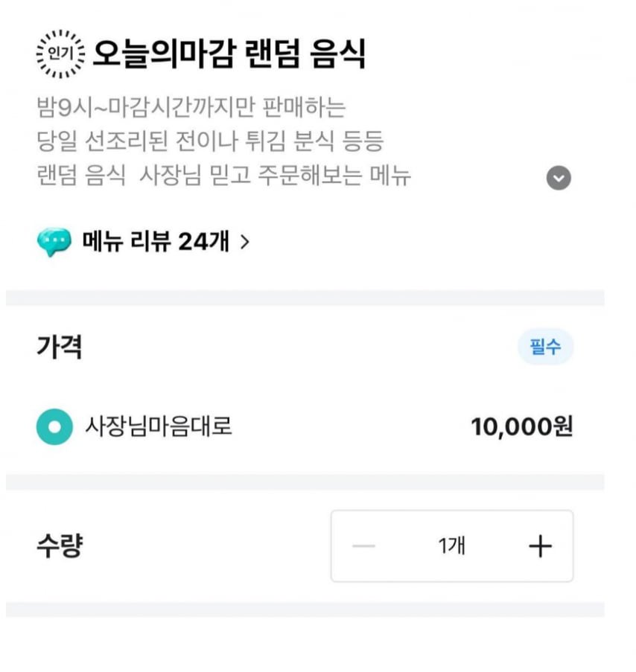Click the 1개 quantity value
The image size is (636, 672).
pos(451,546)
